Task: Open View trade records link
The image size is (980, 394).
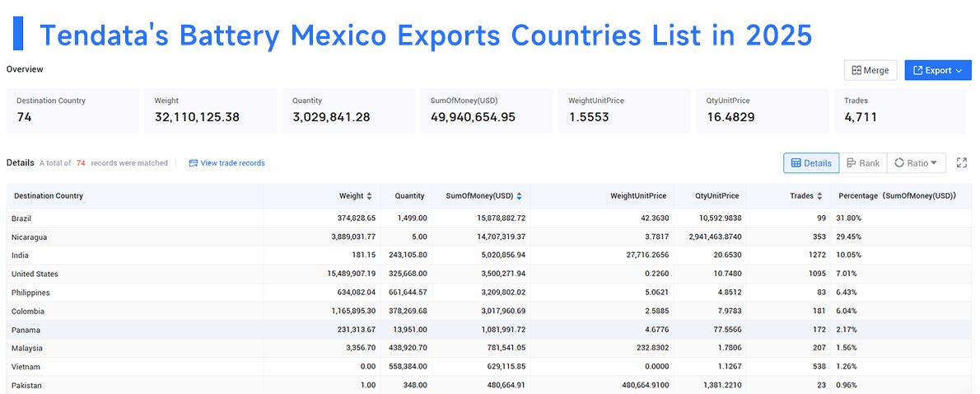Action: 226,162
